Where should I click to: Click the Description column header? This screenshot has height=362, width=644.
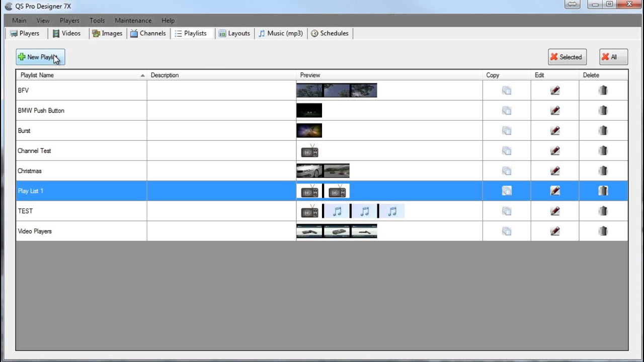[221, 75]
